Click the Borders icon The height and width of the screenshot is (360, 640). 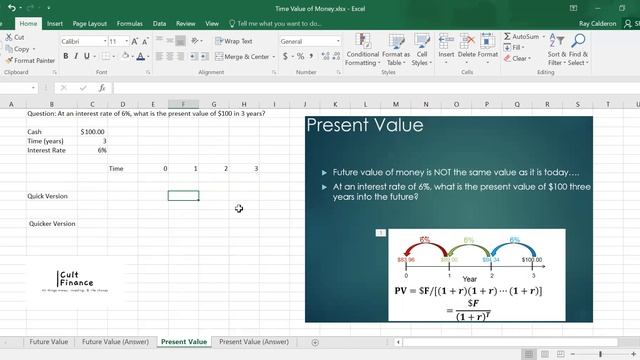pyautogui.click(x=106, y=56)
